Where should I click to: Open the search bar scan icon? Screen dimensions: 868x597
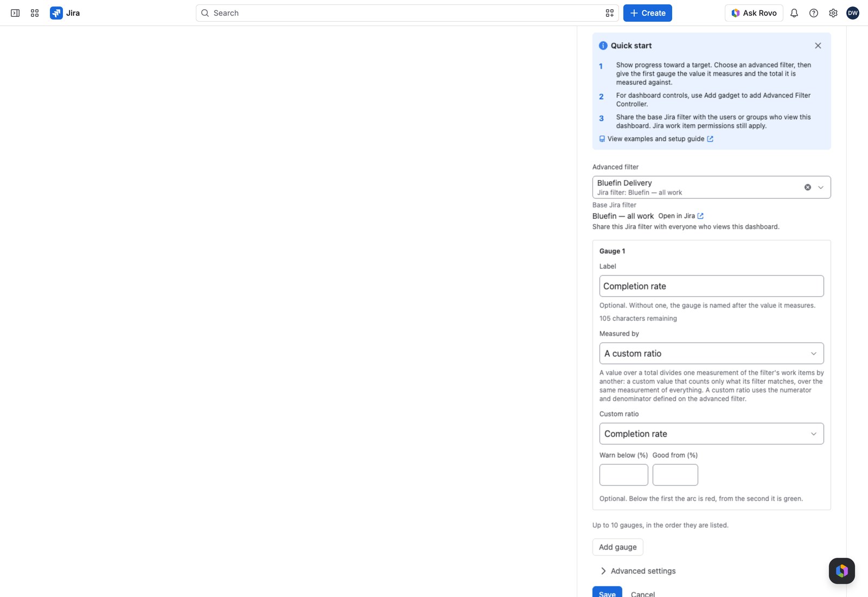point(610,13)
